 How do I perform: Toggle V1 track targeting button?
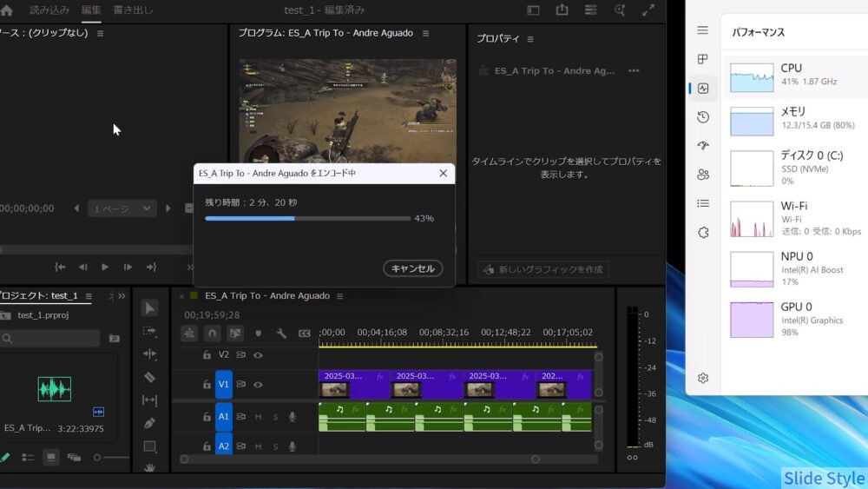(x=224, y=384)
